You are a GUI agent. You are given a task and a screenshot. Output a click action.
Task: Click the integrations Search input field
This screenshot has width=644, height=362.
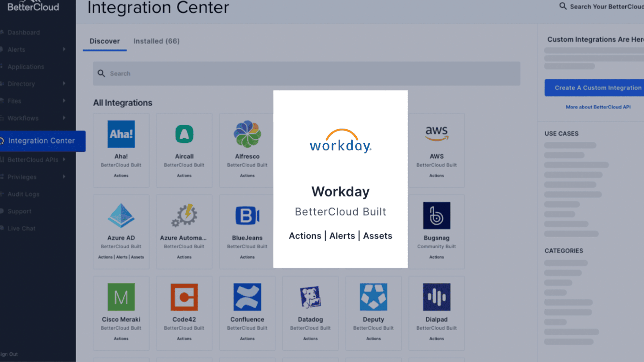[x=306, y=73]
